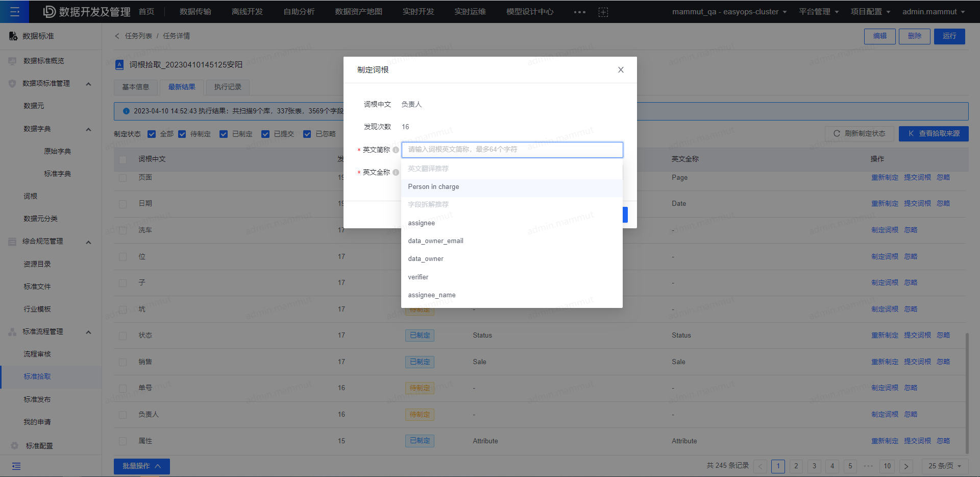Focus the 英文简称 input field
Screen dimensions: 980x477
(512, 150)
